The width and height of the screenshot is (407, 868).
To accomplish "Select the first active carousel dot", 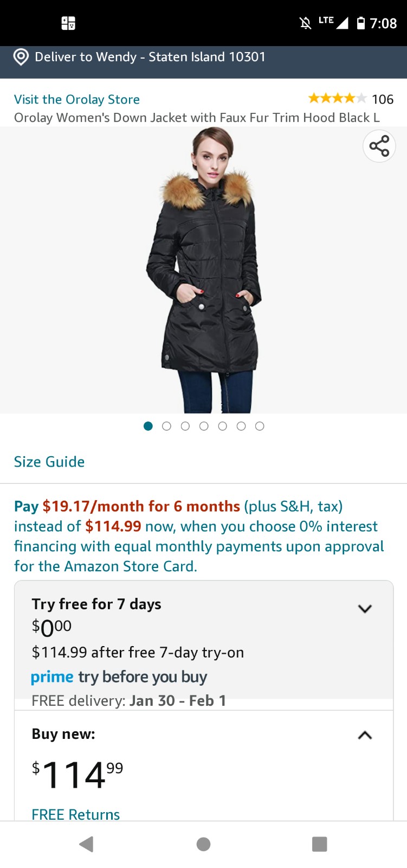I will (148, 426).
